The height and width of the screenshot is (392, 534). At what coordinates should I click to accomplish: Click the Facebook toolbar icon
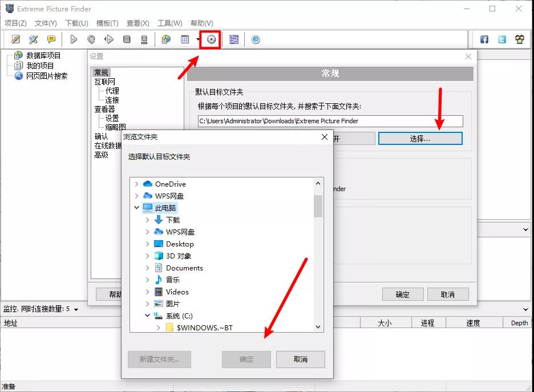click(x=484, y=39)
